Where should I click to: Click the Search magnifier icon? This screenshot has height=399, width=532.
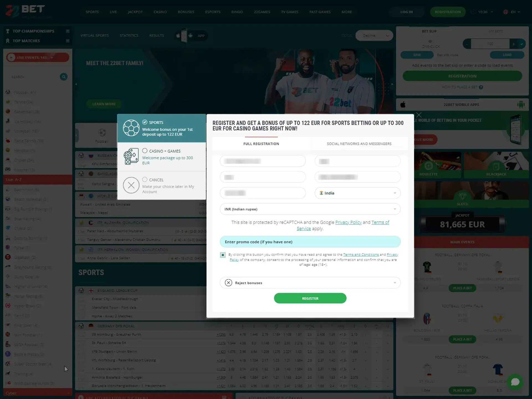(x=64, y=76)
